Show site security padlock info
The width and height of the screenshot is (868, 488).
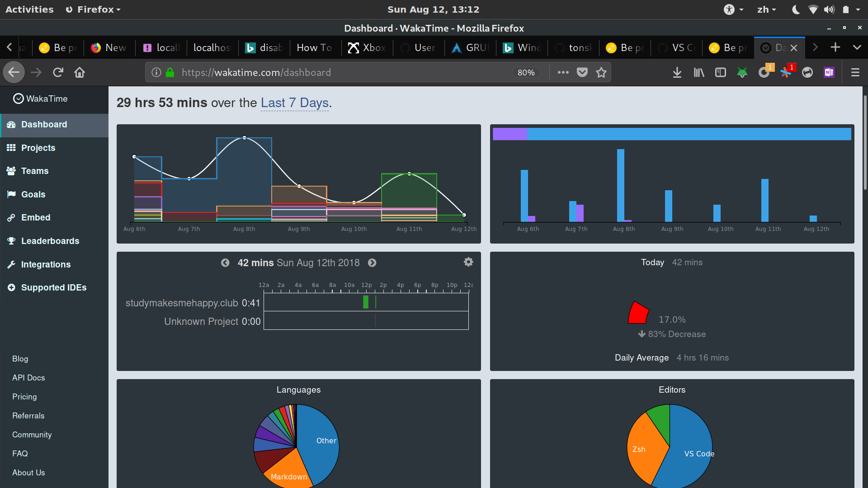click(170, 72)
